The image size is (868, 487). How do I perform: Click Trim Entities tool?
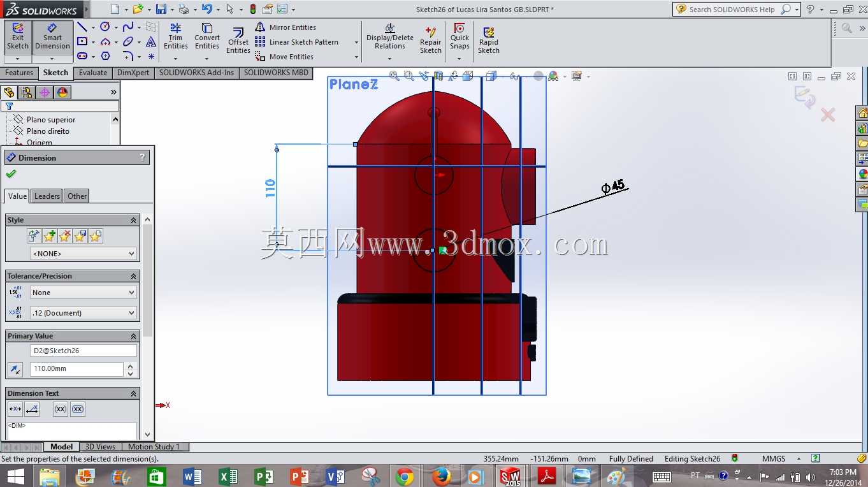click(175, 36)
